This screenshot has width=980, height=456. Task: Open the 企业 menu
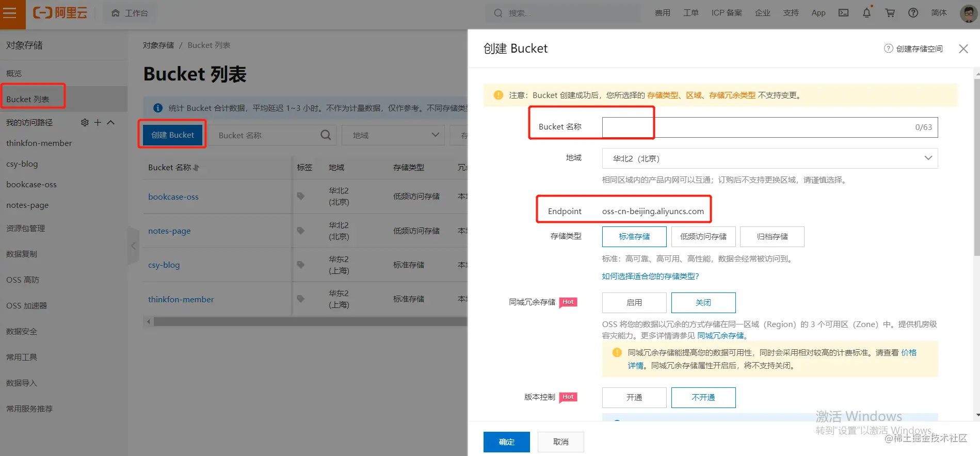(763, 13)
